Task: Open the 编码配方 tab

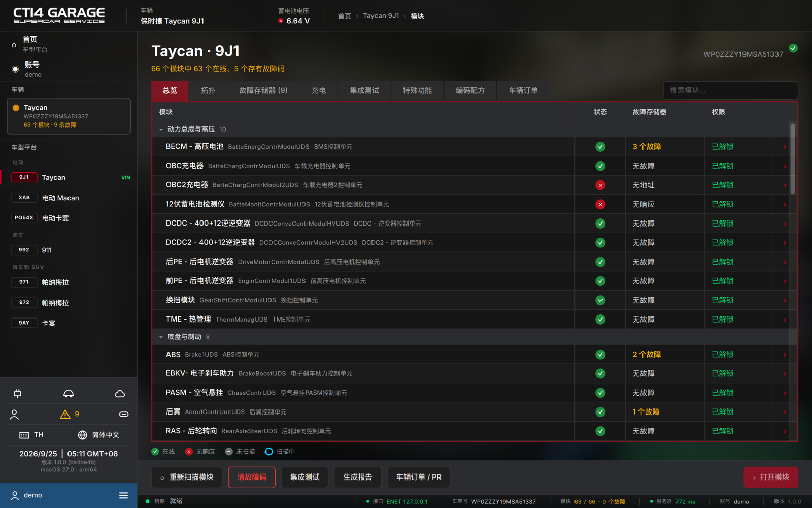Action: pyautogui.click(x=470, y=91)
